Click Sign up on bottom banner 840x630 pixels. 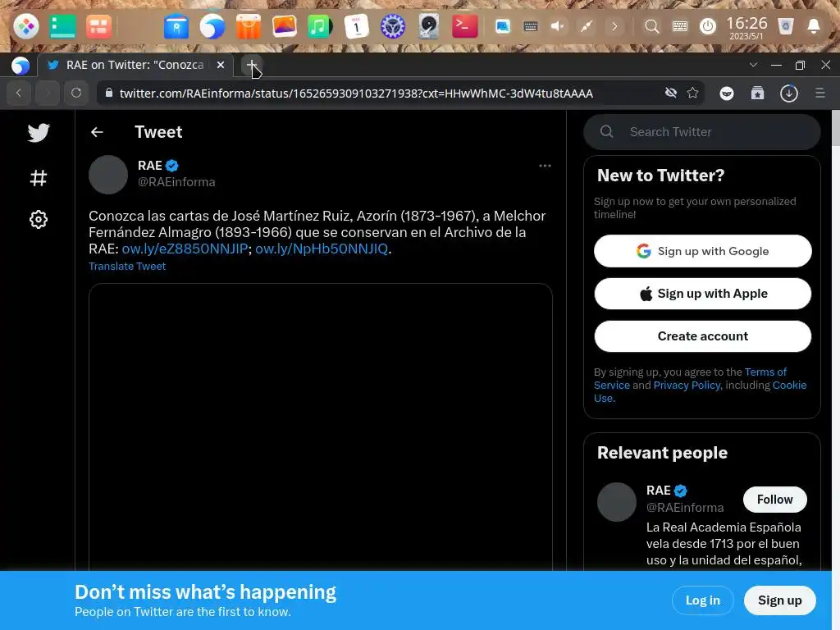pos(779,600)
